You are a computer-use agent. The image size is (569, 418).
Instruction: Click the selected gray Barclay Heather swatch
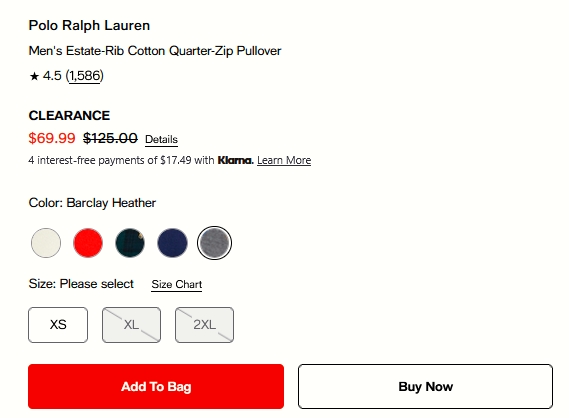tap(214, 243)
